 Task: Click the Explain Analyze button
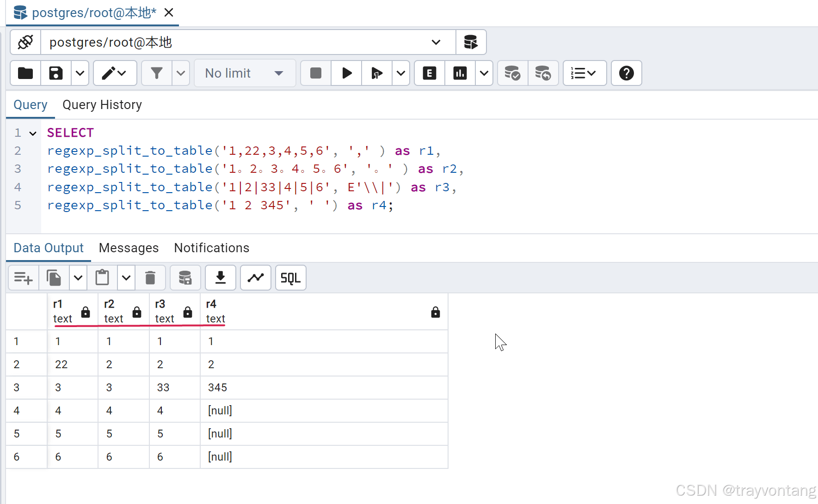click(460, 73)
